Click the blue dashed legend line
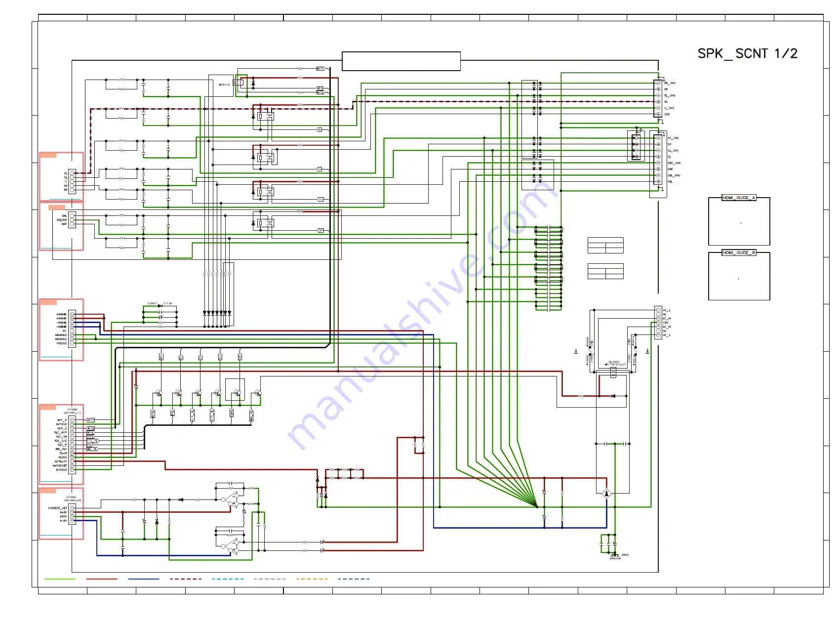Image resolution: width=840 pixels, height=624 pixels. pyautogui.click(x=354, y=579)
